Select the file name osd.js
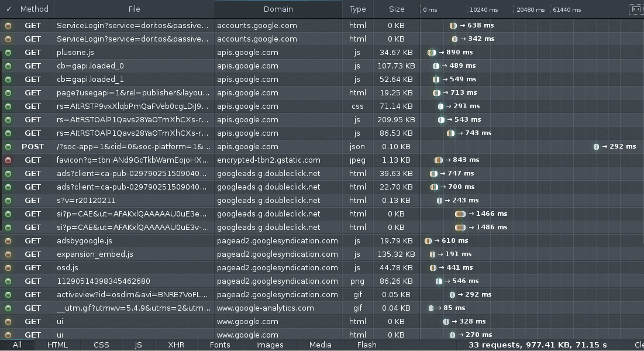Screen dimensions: 644x351 point(67,268)
